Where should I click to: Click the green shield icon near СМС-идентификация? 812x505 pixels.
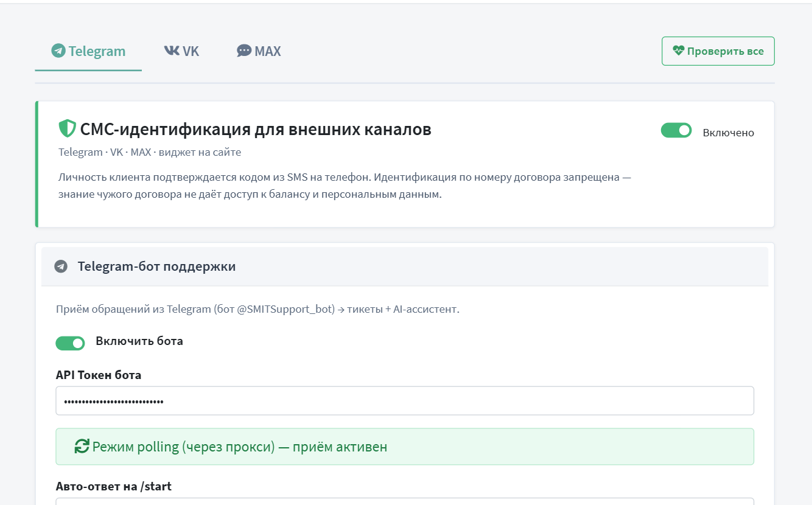point(66,129)
